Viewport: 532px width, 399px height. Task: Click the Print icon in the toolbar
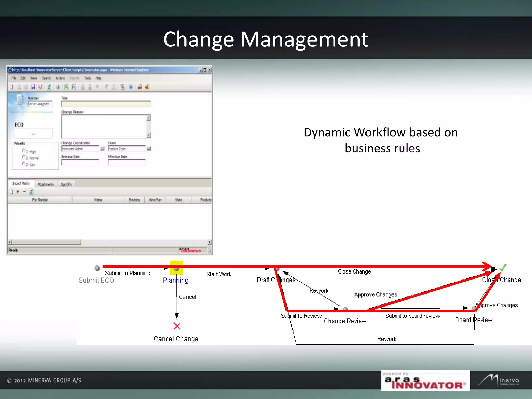pos(58,87)
